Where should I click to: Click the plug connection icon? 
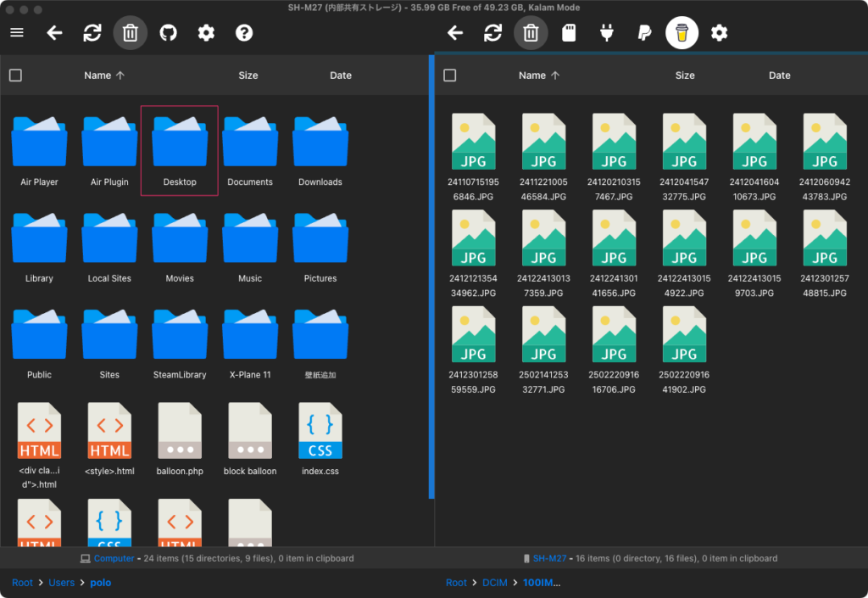click(x=606, y=33)
